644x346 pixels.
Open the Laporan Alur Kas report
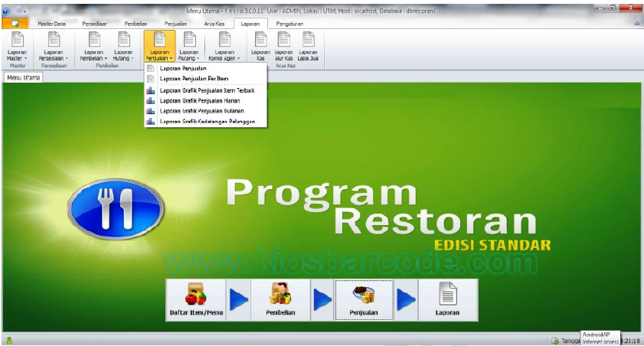(283, 45)
